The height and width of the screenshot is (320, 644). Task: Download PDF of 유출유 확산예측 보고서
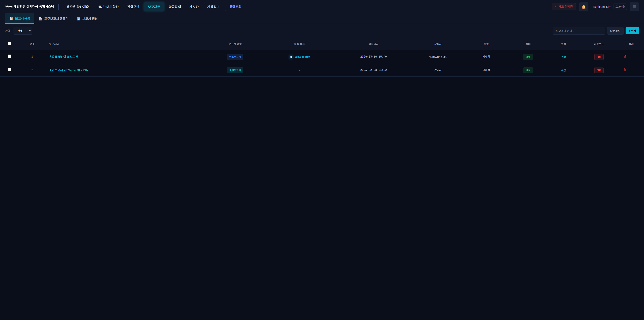[x=599, y=57]
